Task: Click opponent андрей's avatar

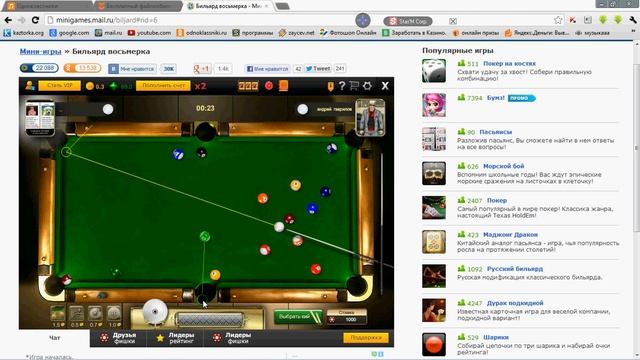Action: click(370, 118)
